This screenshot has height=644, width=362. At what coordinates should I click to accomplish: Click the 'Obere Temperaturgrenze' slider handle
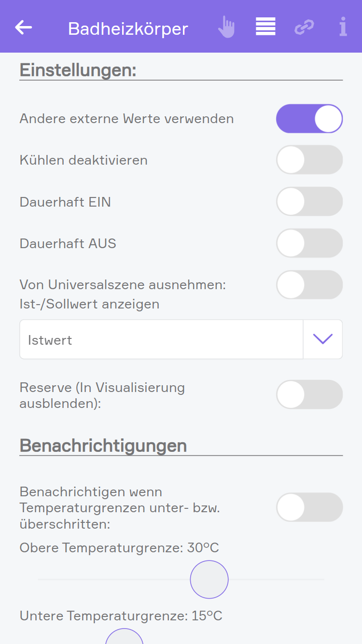[x=209, y=579]
